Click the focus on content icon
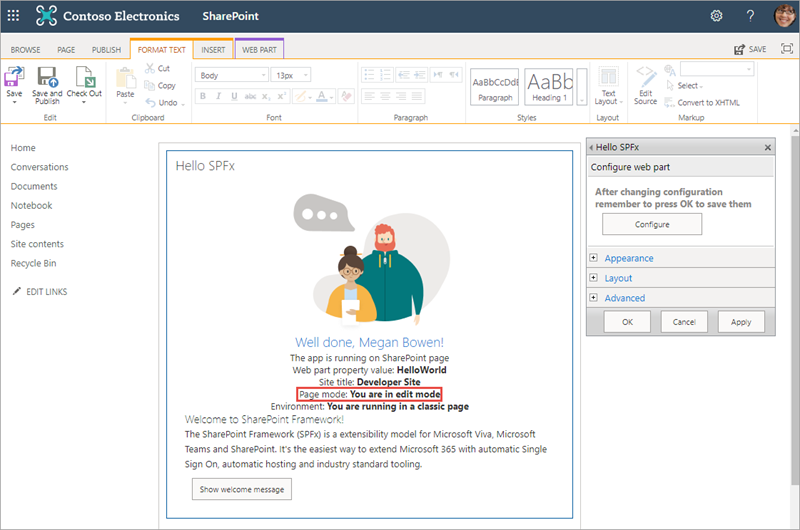The image size is (800, 530). 787,48
